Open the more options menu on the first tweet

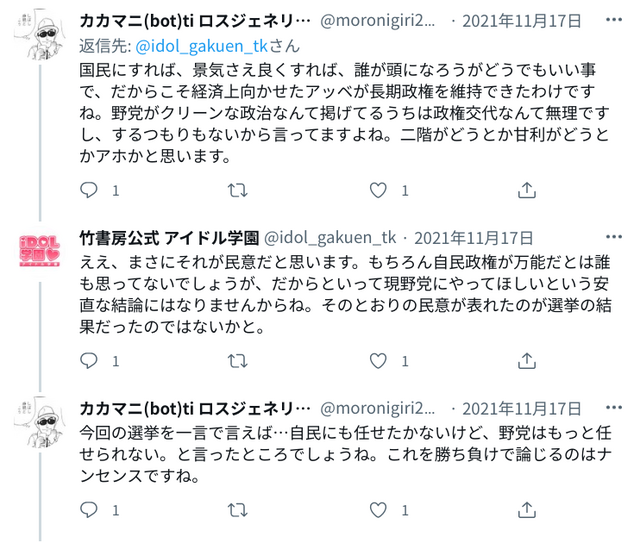click(614, 20)
